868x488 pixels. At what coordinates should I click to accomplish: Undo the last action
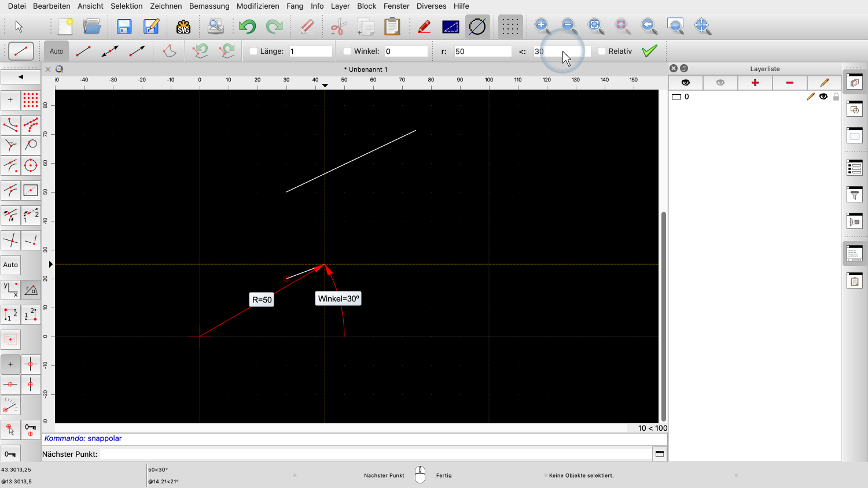[247, 27]
